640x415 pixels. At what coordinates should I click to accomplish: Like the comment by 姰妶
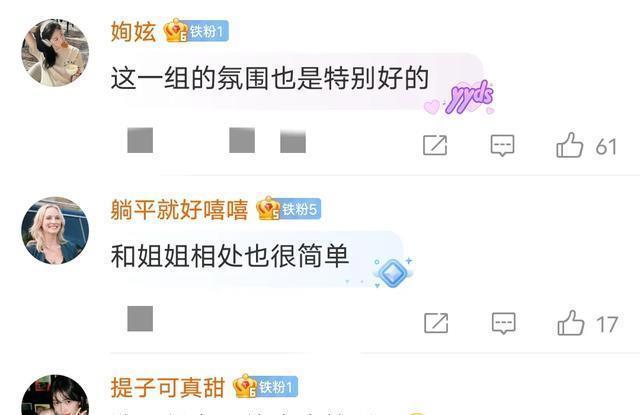tap(570, 145)
